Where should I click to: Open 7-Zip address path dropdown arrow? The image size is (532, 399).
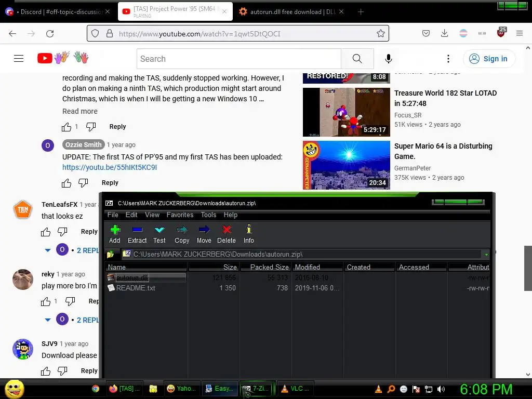pyautogui.click(x=486, y=255)
